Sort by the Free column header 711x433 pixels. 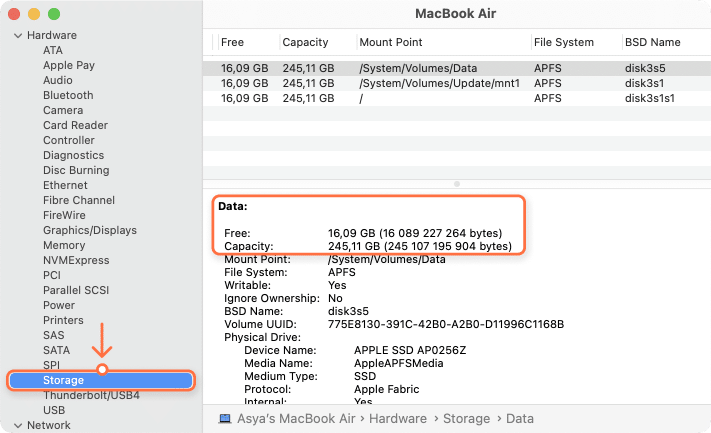[232, 42]
